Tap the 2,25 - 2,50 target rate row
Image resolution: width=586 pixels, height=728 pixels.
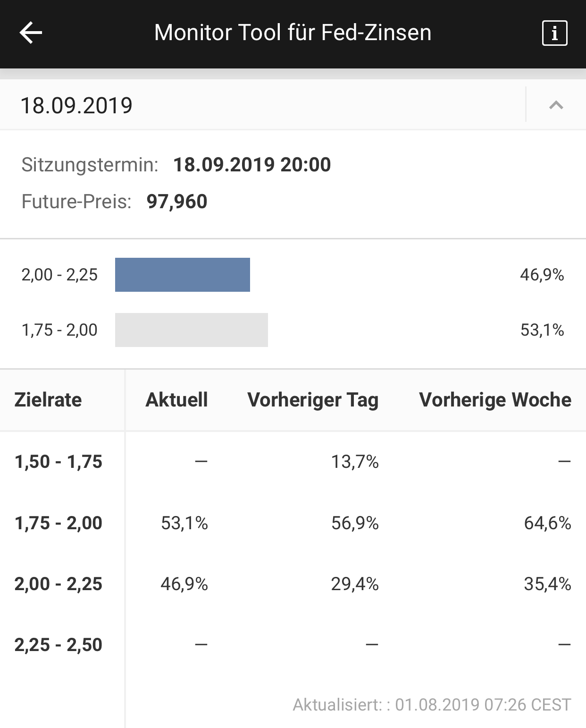click(59, 645)
